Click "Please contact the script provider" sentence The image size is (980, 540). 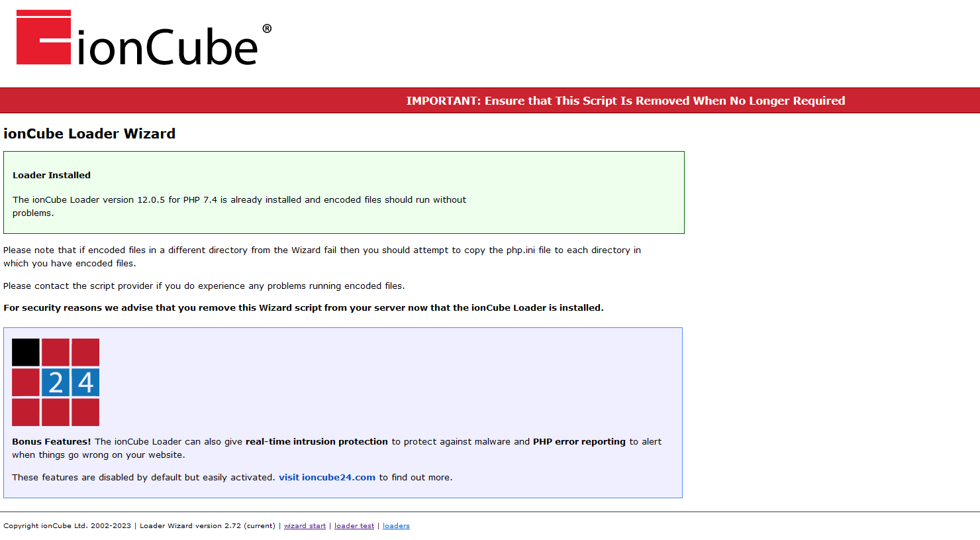point(204,286)
